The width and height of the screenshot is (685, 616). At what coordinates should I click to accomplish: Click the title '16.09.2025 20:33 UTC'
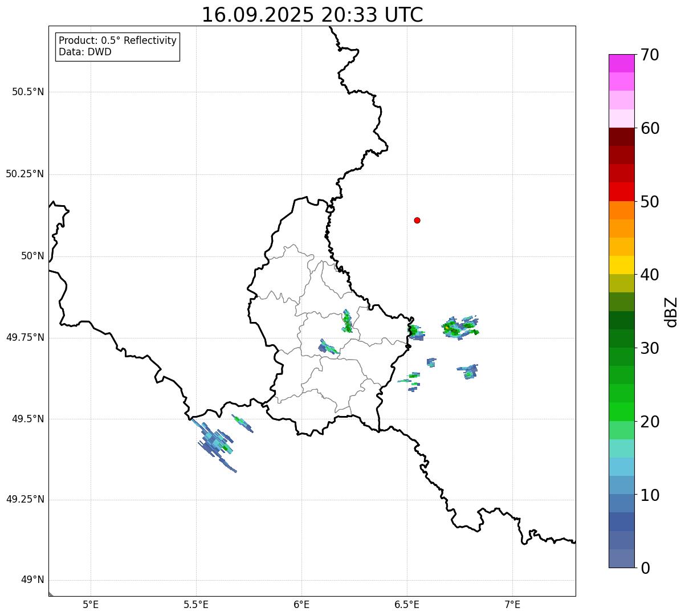312,15
